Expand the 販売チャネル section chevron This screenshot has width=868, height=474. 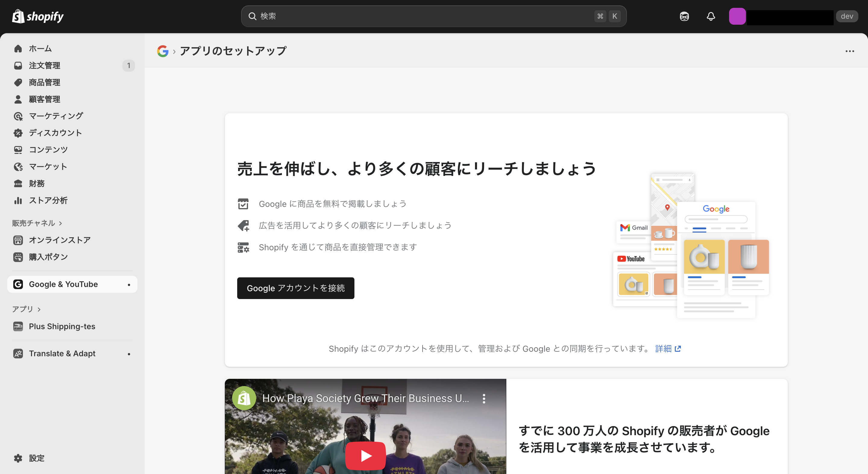click(61, 223)
